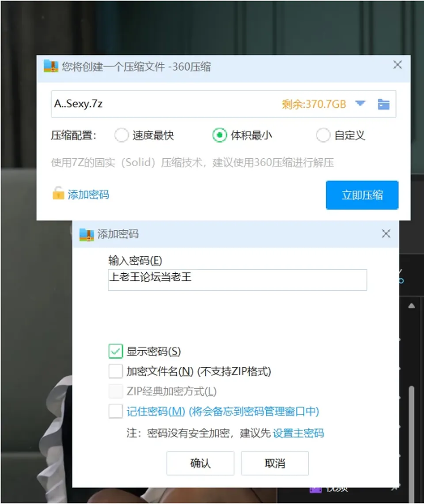
Task: Click the background window's scroll-up arrow
Action: click(412, 306)
